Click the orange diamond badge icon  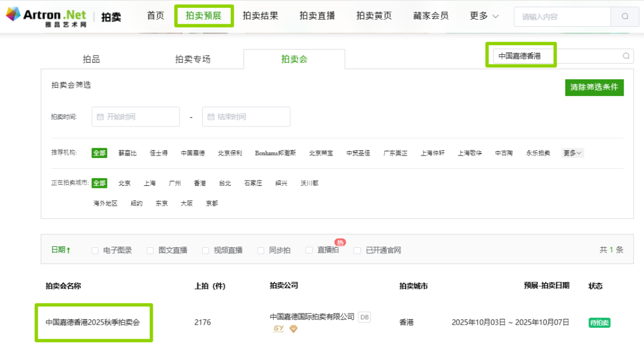coord(293,328)
